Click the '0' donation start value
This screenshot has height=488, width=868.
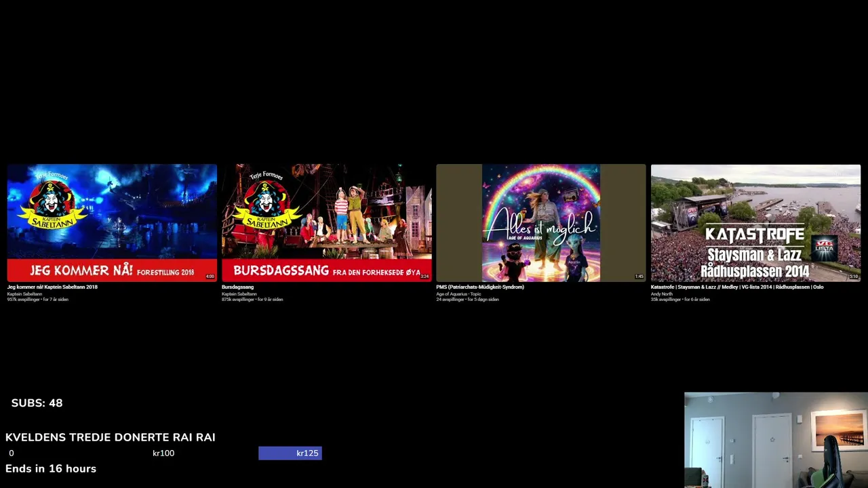12,453
